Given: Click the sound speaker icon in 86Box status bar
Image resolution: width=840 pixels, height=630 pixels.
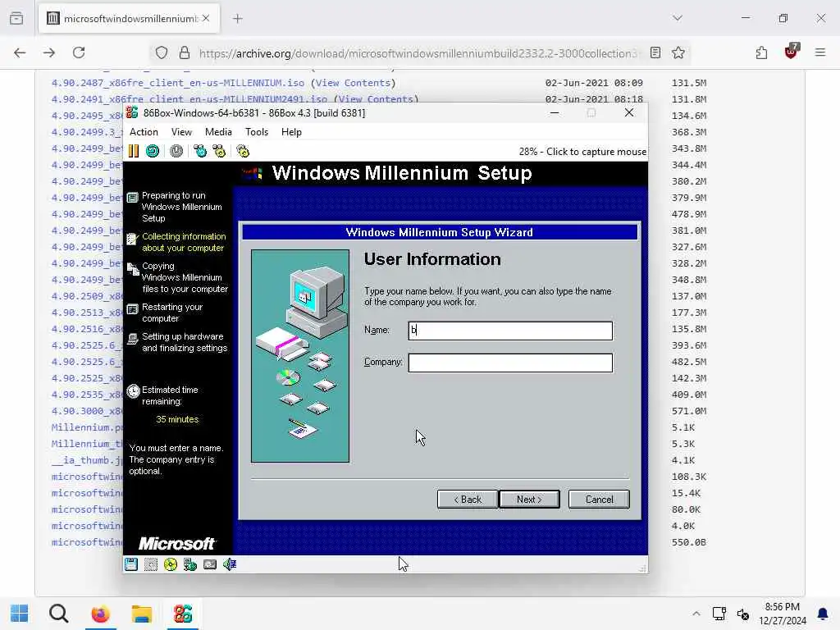Looking at the screenshot, I should 230,564.
